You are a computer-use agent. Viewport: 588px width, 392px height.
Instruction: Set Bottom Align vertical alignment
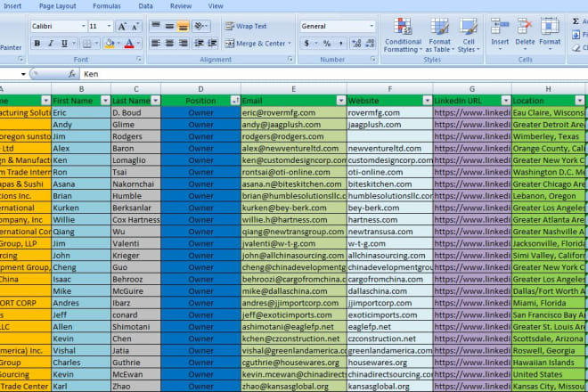183,26
